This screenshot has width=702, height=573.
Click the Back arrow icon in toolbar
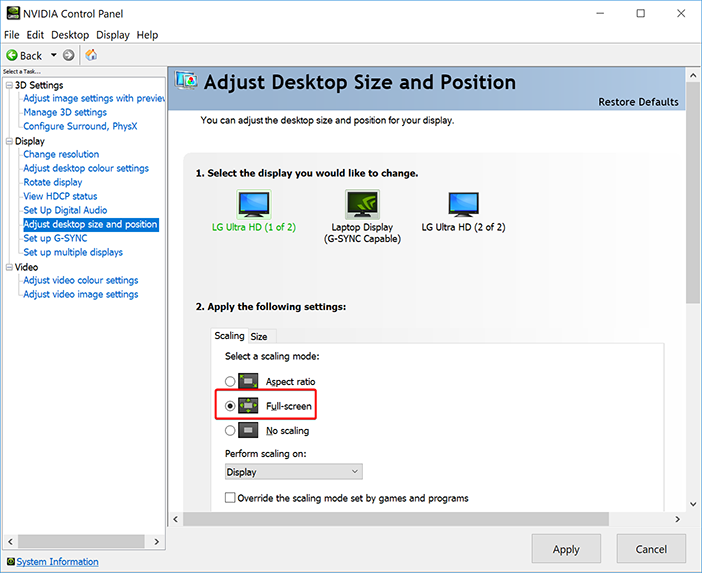pos(12,55)
